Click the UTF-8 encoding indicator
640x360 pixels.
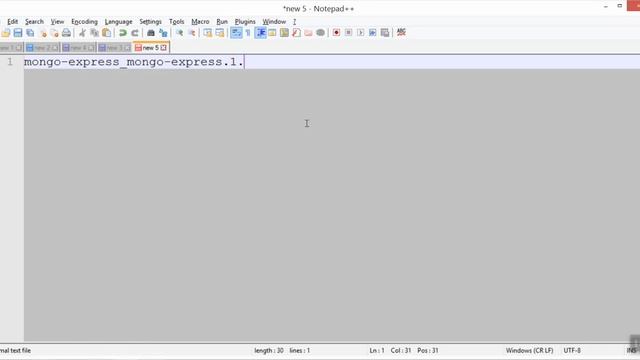point(572,351)
